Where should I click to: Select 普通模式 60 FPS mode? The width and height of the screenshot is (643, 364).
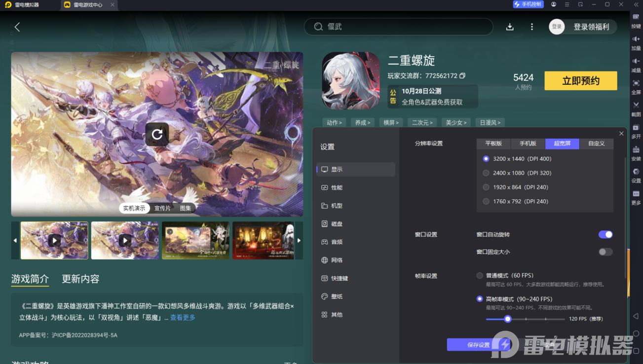click(x=479, y=275)
